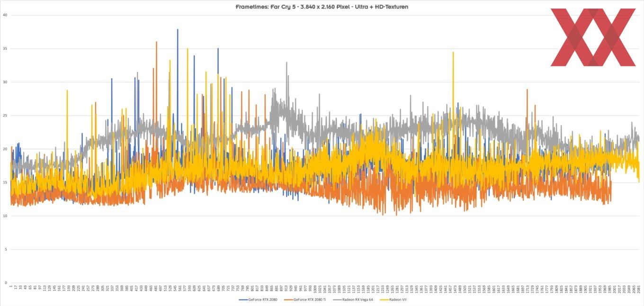Select the 'Radeon RX Vega 64' legend label
Viewport: 644px width, 306px height.
point(358,299)
